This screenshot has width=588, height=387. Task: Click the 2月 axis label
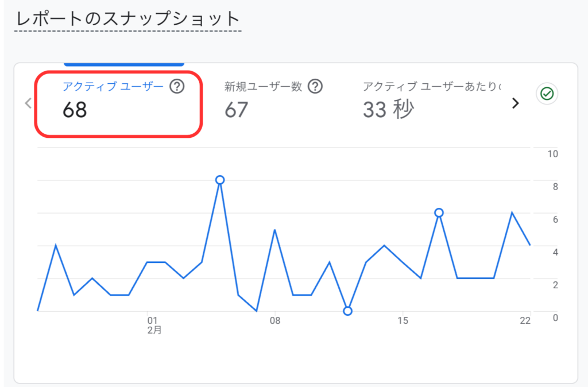pos(153,330)
